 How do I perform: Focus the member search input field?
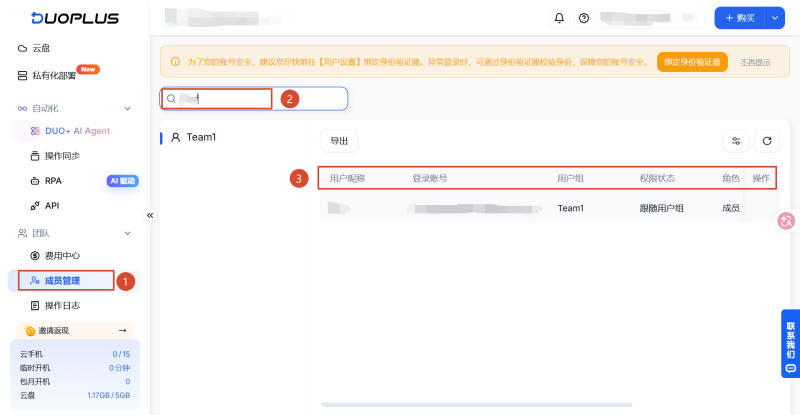254,99
